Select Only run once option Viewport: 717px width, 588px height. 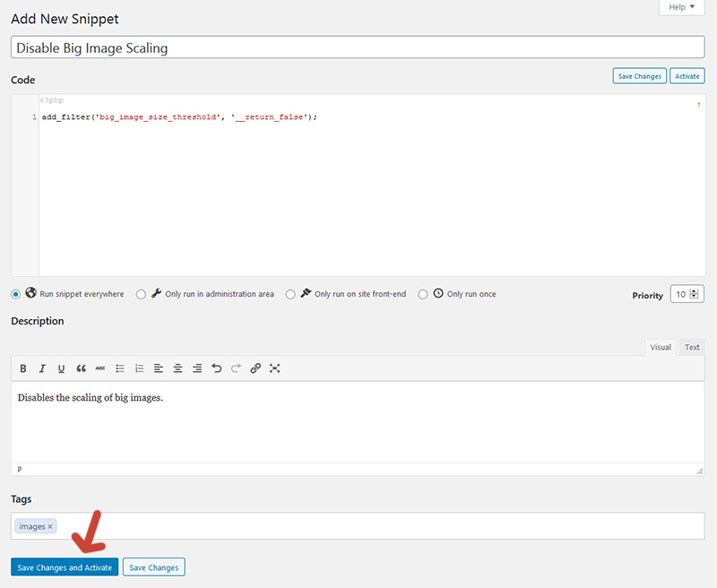pos(423,295)
